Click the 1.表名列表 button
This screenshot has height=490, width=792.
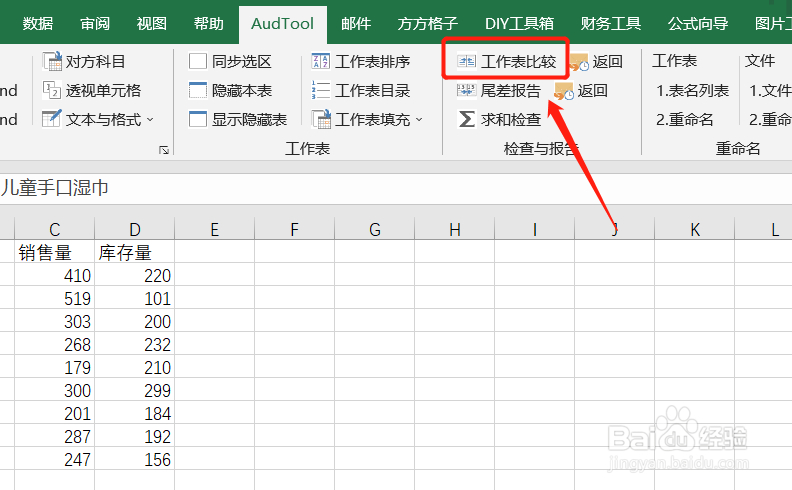click(692, 91)
